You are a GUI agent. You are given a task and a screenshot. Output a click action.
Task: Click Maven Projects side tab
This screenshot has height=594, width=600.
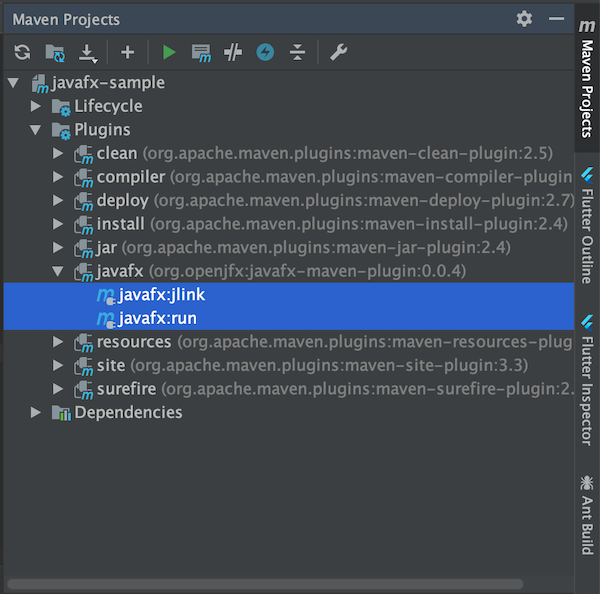(587, 78)
